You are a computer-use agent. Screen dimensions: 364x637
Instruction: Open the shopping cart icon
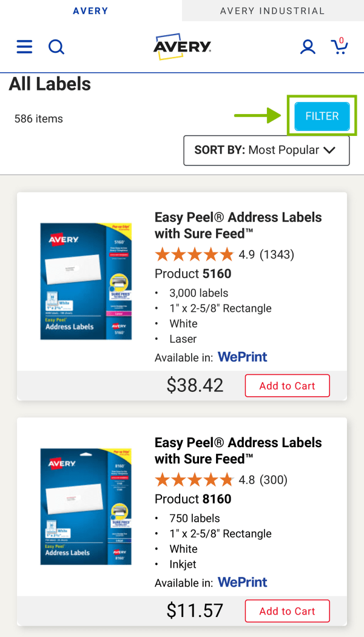coord(339,46)
